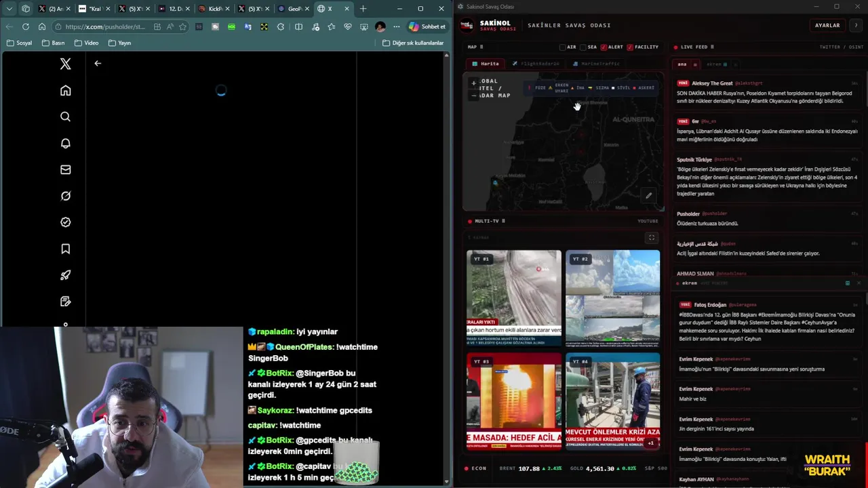Viewport: 868px width, 488px height.
Task: Open Verified badge icon in X sidebar
Action: [65, 222]
